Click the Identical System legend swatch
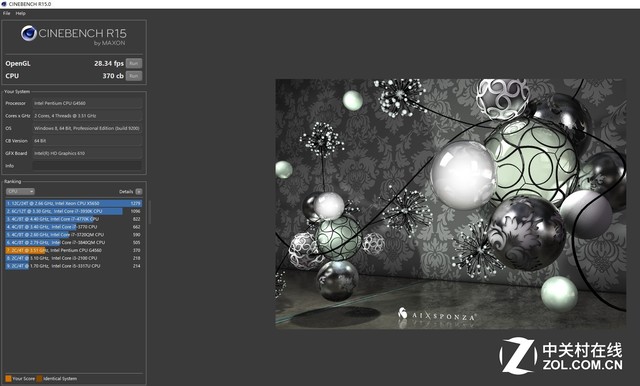The width and height of the screenshot is (640, 386). [39, 379]
